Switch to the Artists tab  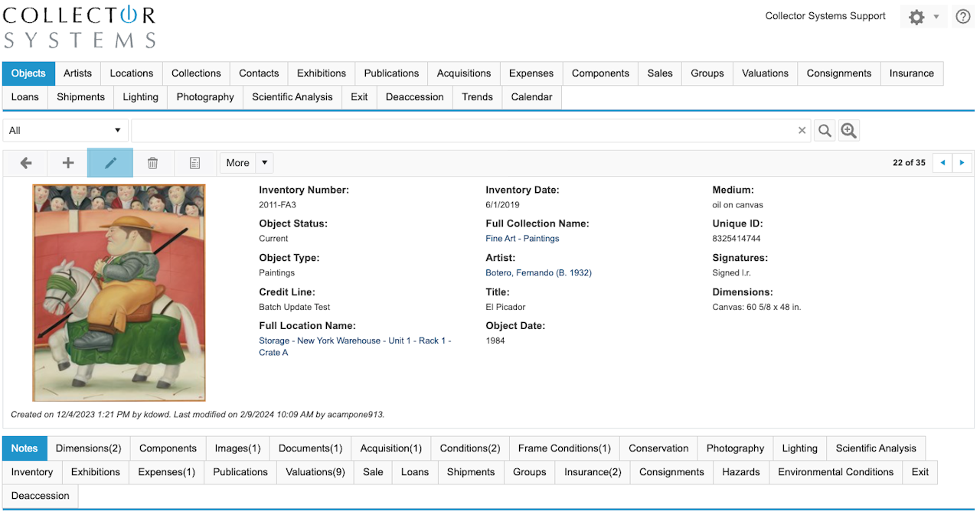point(77,73)
